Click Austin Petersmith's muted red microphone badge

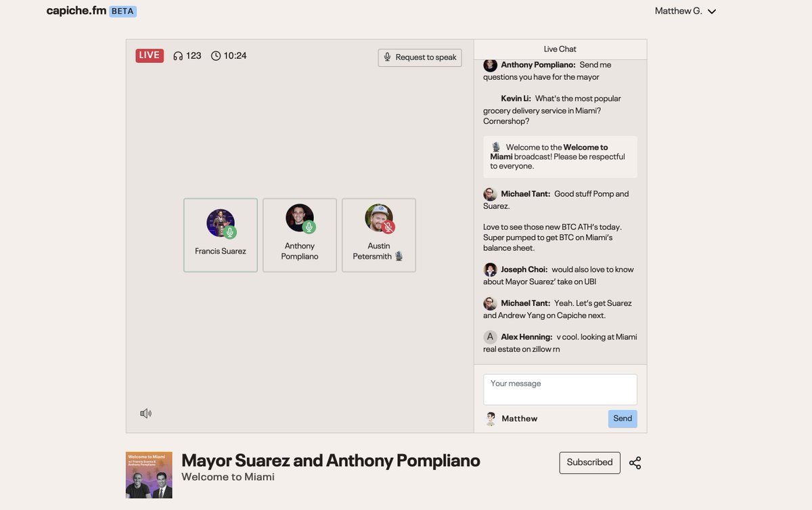tap(388, 227)
